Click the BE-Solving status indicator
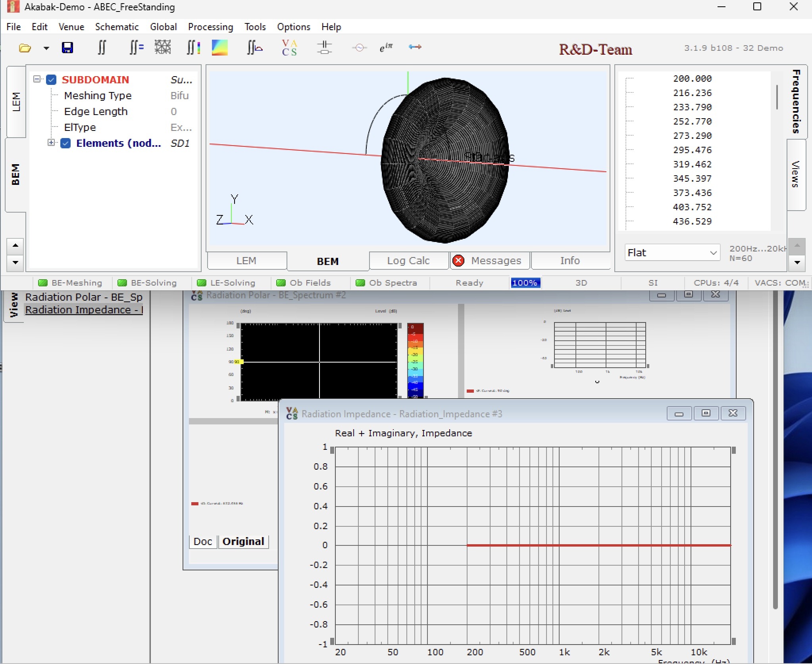The height and width of the screenshot is (664, 812). click(147, 283)
